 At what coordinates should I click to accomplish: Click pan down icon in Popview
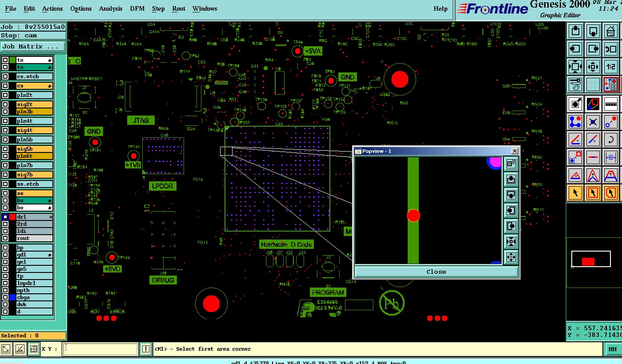pos(511,195)
